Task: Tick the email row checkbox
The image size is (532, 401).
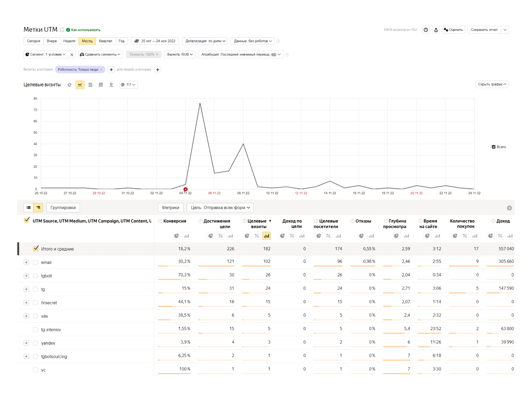Action: click(x=35, y=263)
